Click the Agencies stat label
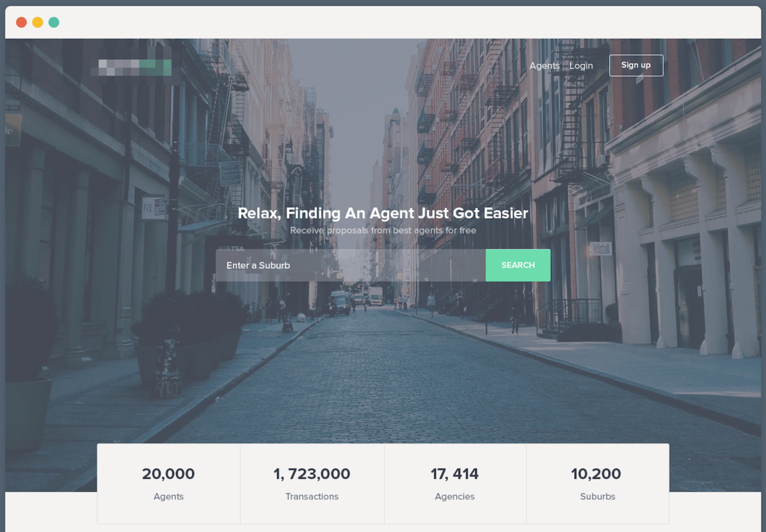Viewport: 766px width, 532px height. click(x=455, y=497)
